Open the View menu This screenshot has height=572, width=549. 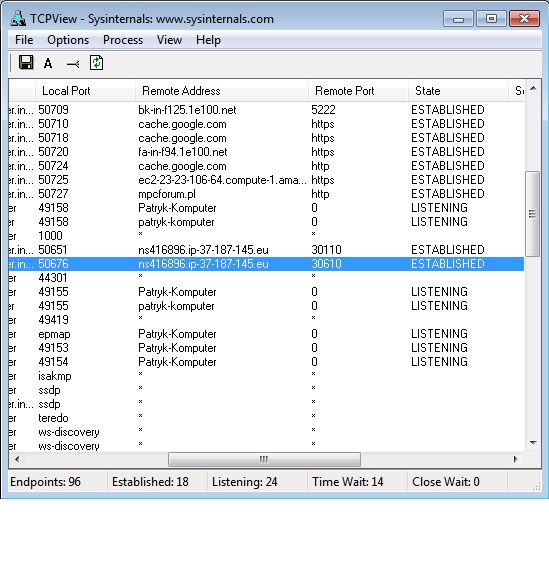pos(169,40)
